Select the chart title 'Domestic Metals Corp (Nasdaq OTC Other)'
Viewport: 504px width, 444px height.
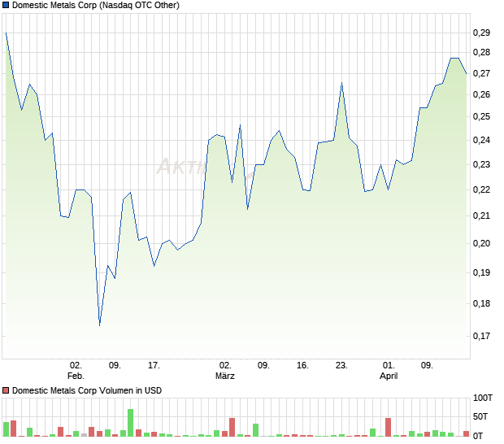pos(96,5)
